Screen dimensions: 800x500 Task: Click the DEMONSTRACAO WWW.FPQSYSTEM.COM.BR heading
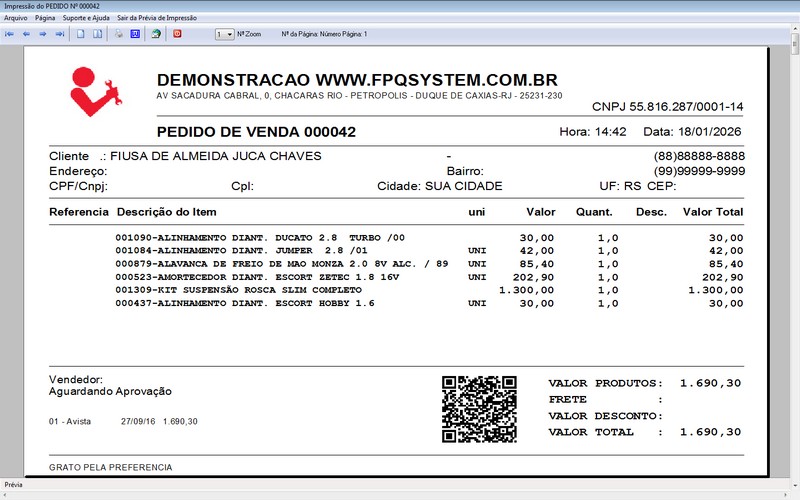357,80
